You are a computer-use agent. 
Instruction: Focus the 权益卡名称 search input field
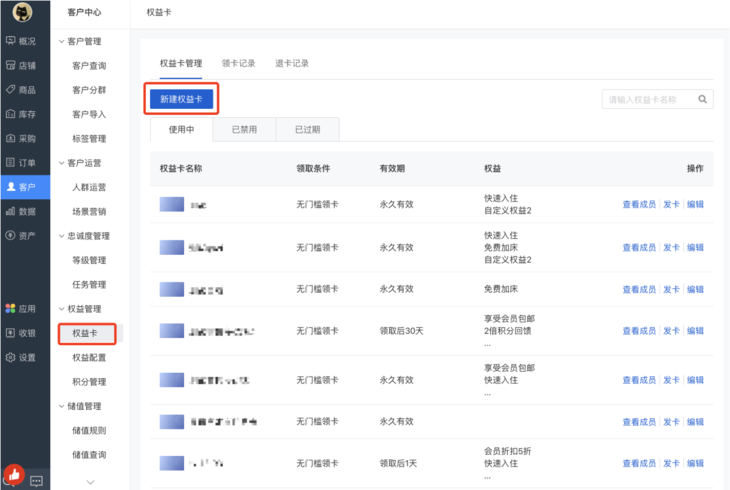pyautogui.click(x=650, y=99)
